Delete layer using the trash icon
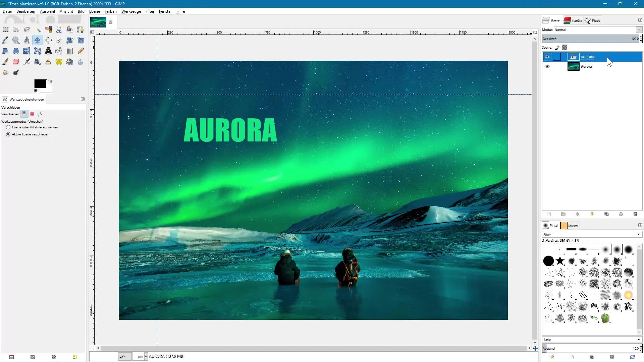The width and height of the screenshot is (644, 362). pos(635,214)
